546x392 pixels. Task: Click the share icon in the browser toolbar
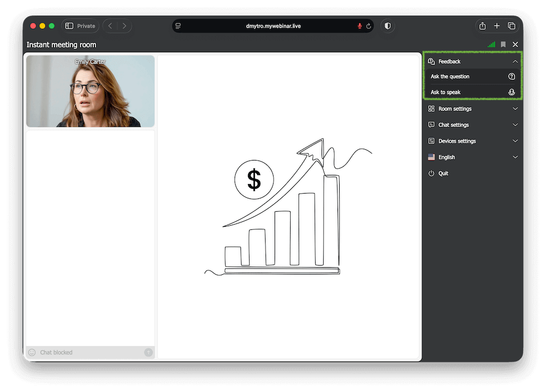click(x=482, y=26)
